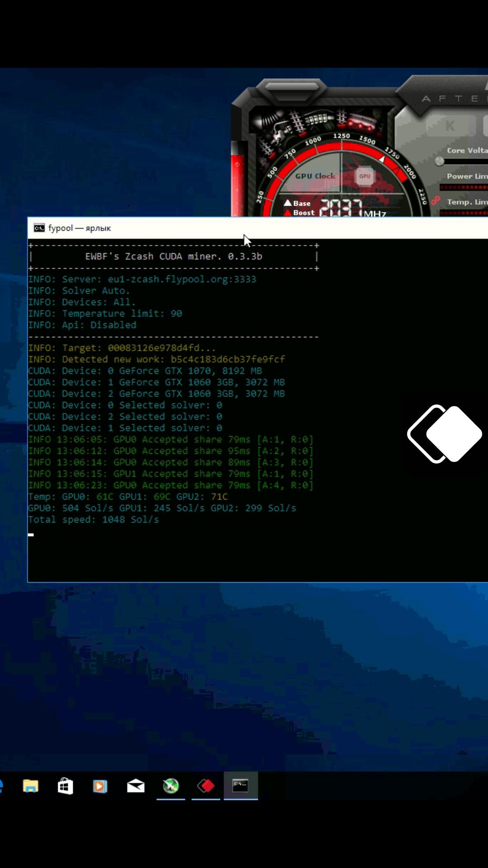Click the 13:06:05 GPU0 accepted share line
Viewport: 488px width, 868px height.
171,439
